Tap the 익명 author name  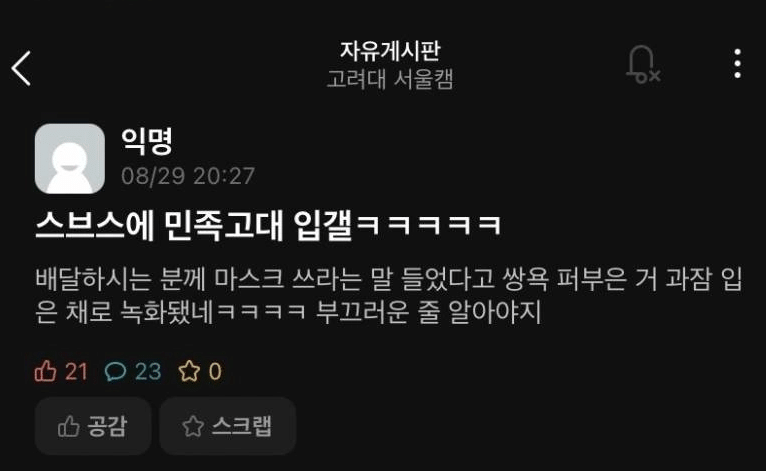coord(147,141)
